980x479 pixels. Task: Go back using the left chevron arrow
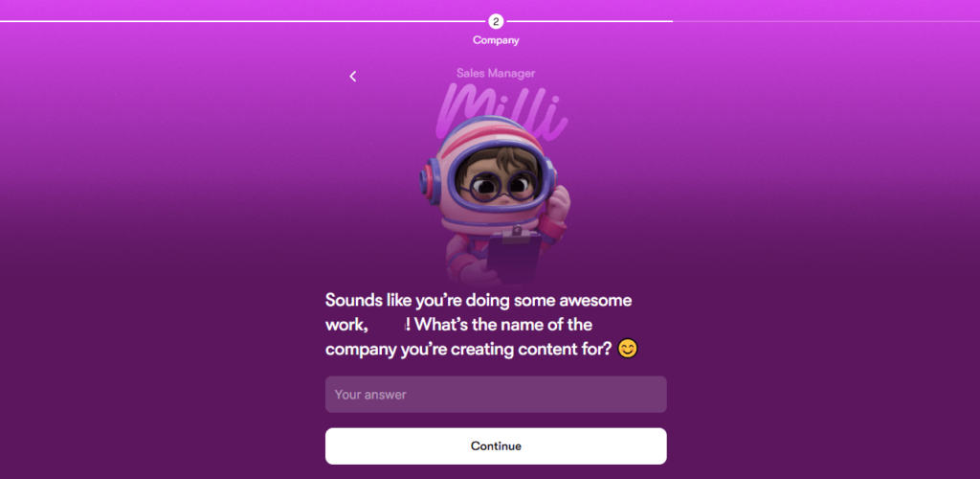point(352,77)
